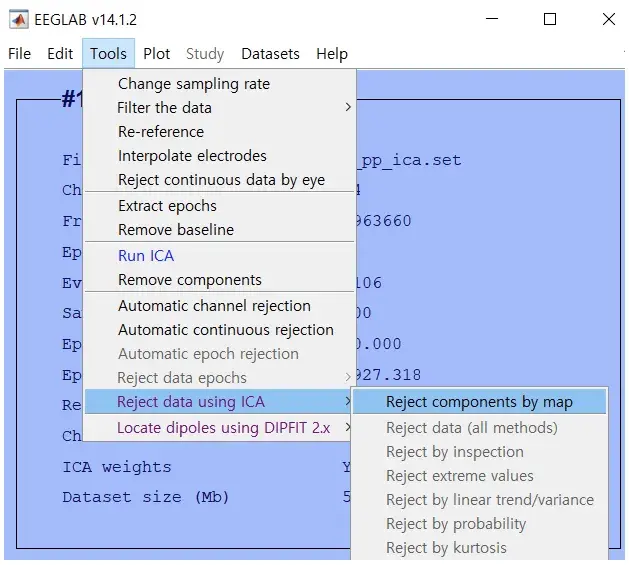Click Remove components
Viewport: 629px width, 565px height.
click(x=190, y=280)
